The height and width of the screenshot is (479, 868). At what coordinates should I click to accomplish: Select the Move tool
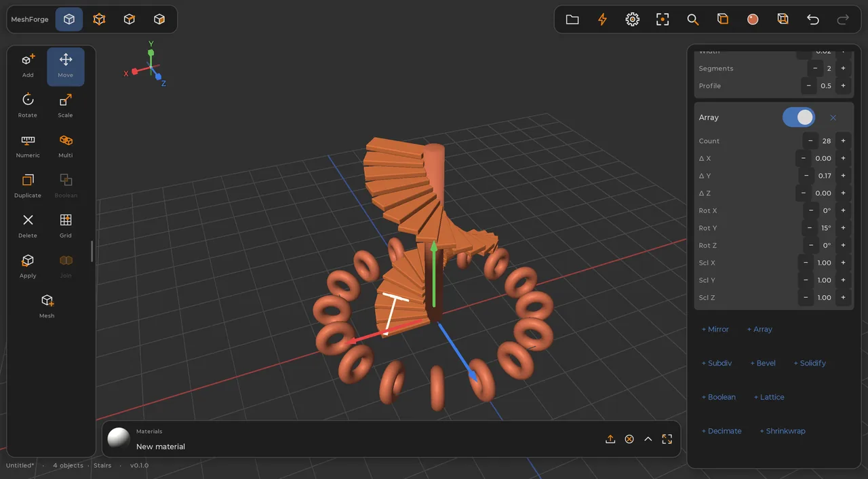tap(66, 66)
